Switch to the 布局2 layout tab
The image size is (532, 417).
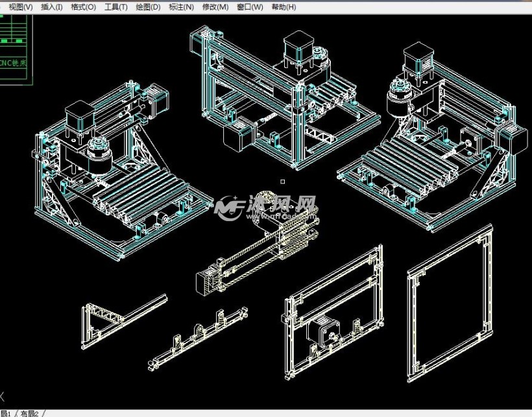tap(30, 413)
